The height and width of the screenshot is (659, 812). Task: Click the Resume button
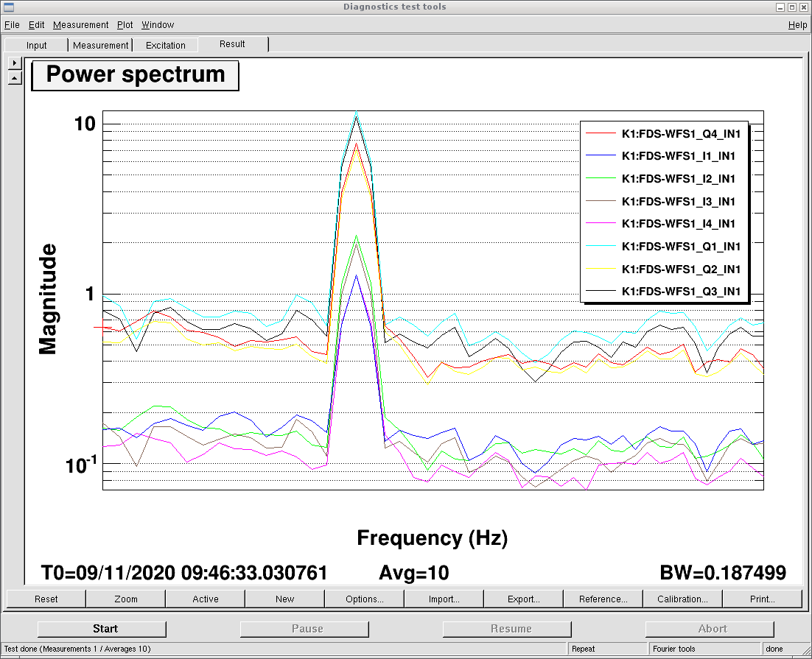tap(507, 629)
